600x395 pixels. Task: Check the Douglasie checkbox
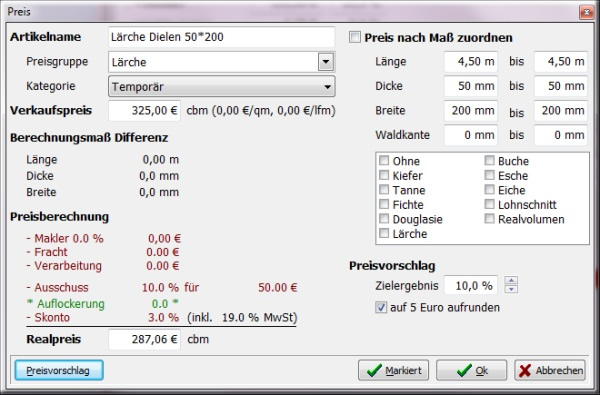384,219
